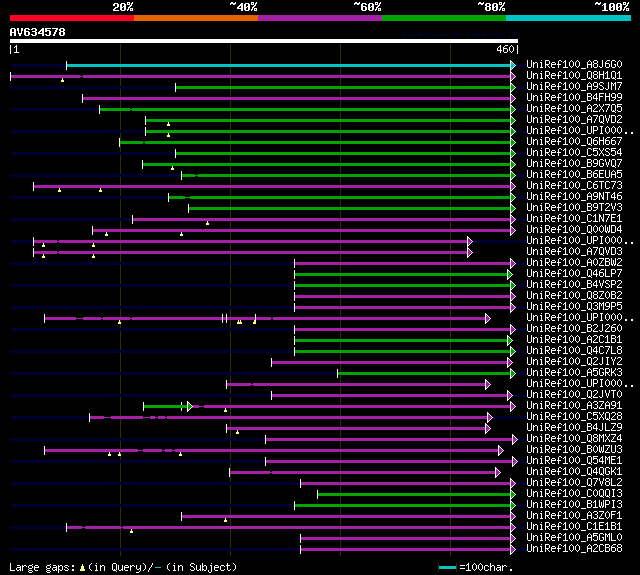This screenshot has width=640, height=575.
Task: Select the UniRef100_A9SJM7 label
Action: [574, 87]
